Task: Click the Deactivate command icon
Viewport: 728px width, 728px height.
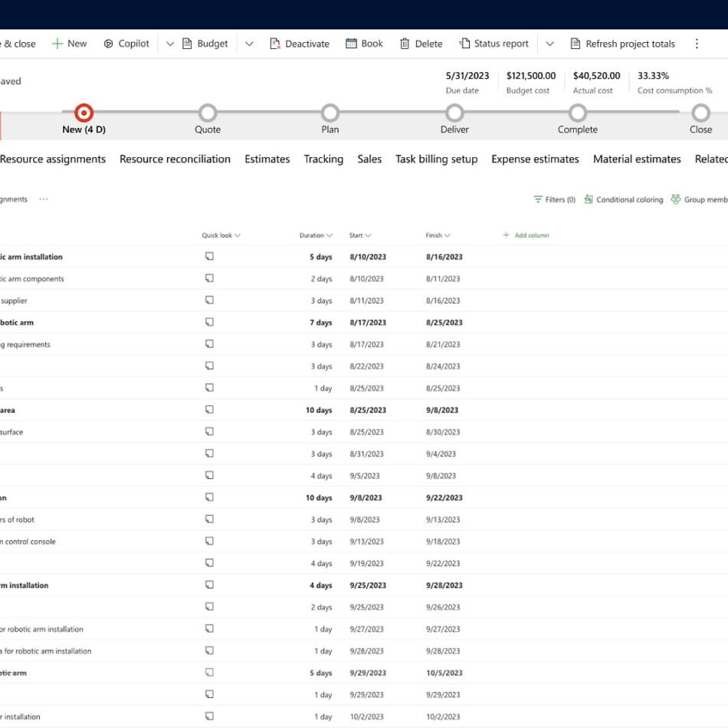Action: click(275, 44)
